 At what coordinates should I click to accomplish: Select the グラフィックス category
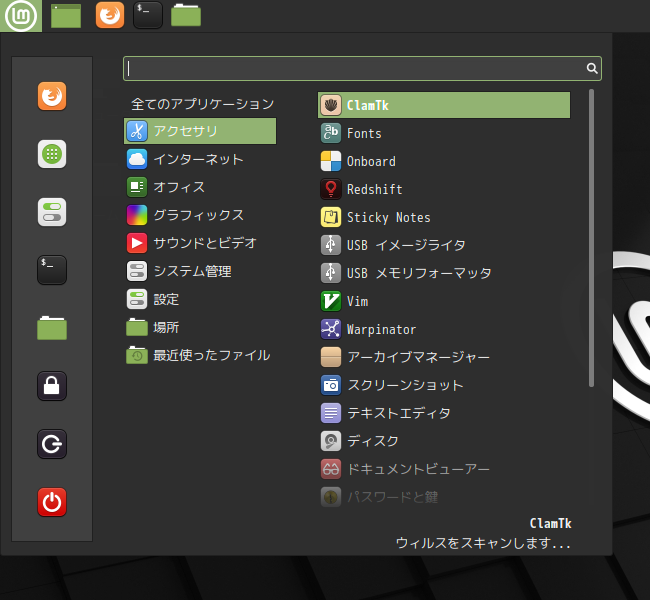(200, 215)
